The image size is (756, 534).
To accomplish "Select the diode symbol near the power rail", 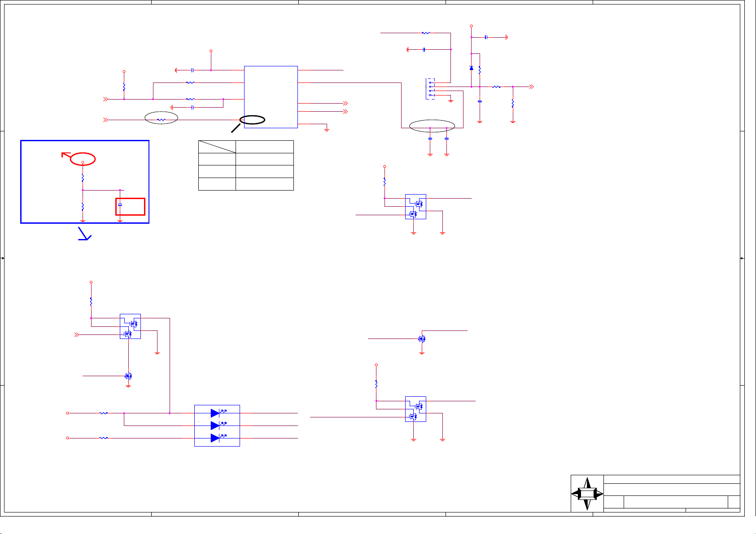I will pos(471,68).
